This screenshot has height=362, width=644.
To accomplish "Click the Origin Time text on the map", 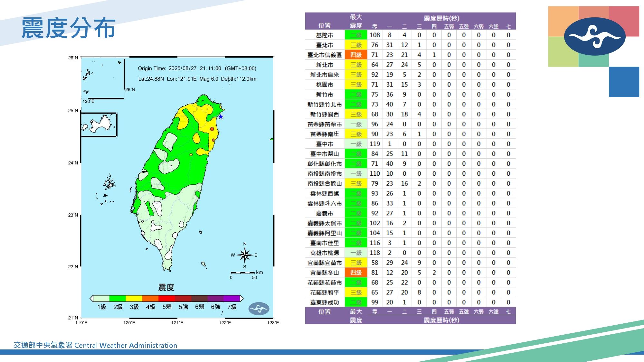I will tap(197, 68).
